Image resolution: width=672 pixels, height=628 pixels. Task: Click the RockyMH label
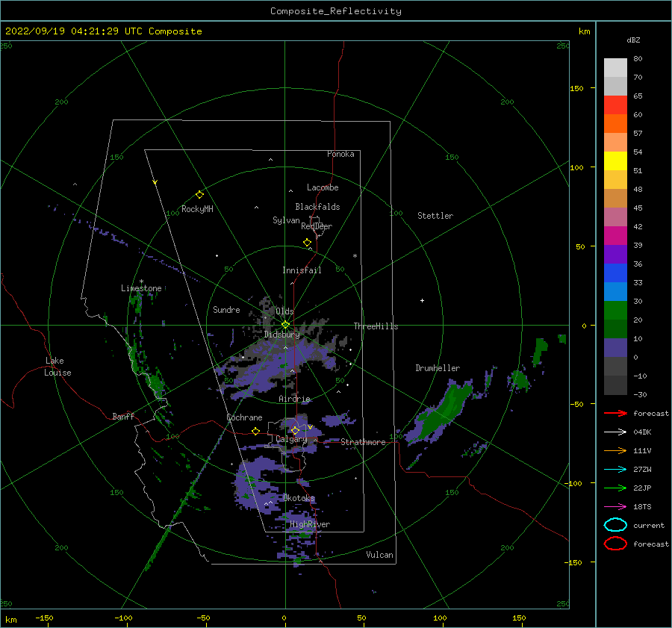197,209
